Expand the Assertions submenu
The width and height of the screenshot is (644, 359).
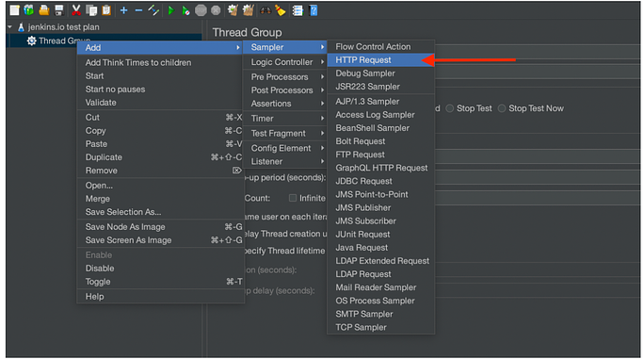285,104
